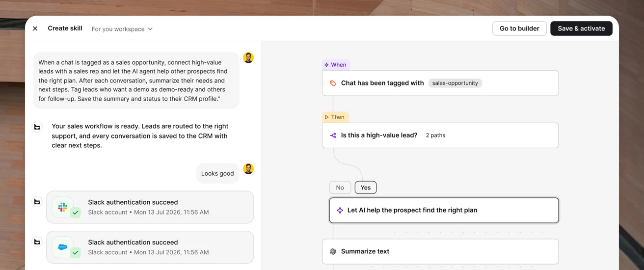Click the Your sales workflow is ready message
The image size is (644, 270).
coord(140,136)
